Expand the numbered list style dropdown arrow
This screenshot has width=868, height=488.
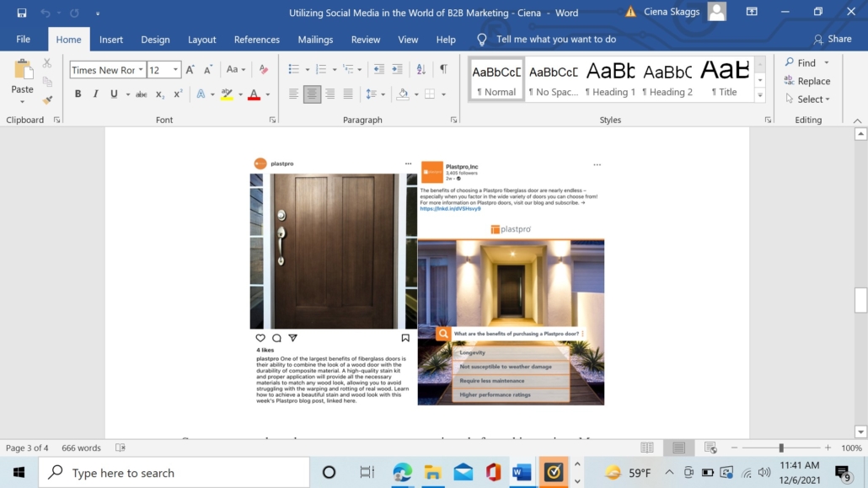(335, 70)
